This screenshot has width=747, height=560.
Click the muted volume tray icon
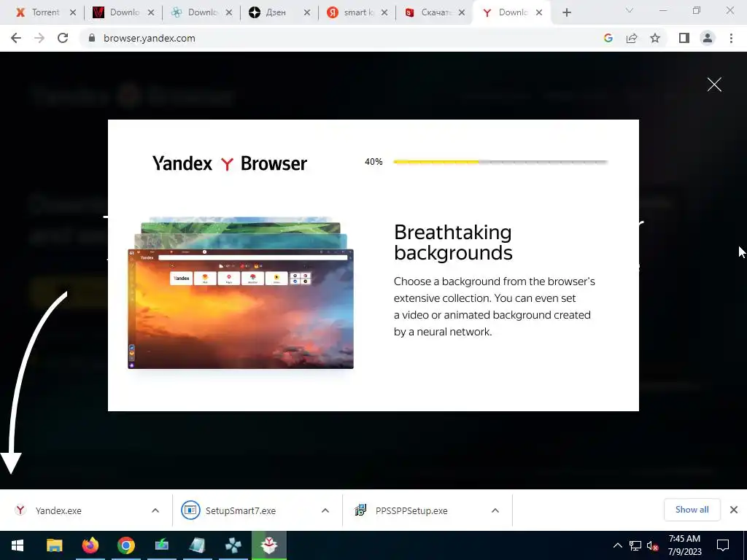tap(653, 545)
